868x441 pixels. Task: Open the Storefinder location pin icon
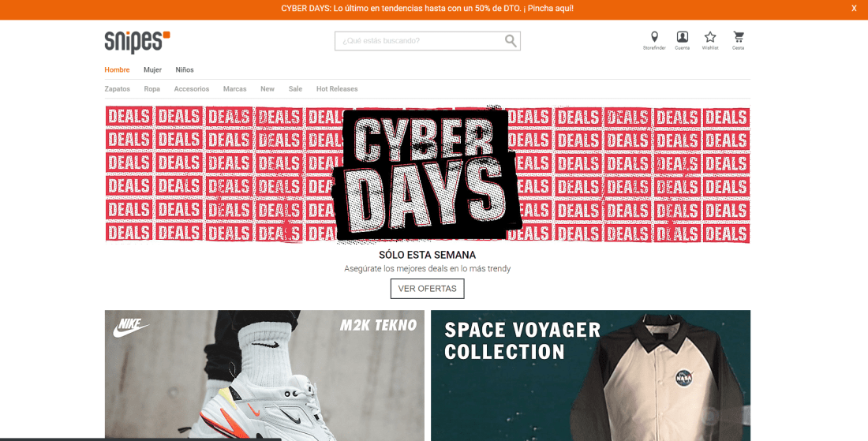pyautogui.click(x=654, y=37)
